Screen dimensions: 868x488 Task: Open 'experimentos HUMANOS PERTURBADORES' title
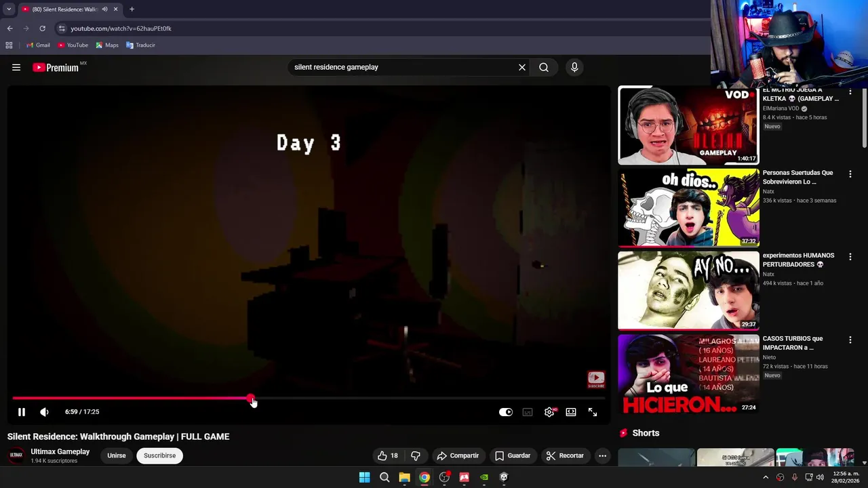pyautogui.click(x=798, y=260)
